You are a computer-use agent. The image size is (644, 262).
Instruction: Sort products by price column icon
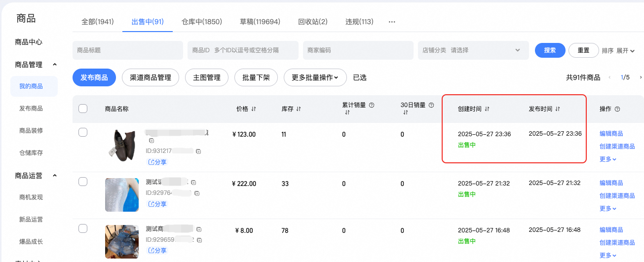(254, 109)
